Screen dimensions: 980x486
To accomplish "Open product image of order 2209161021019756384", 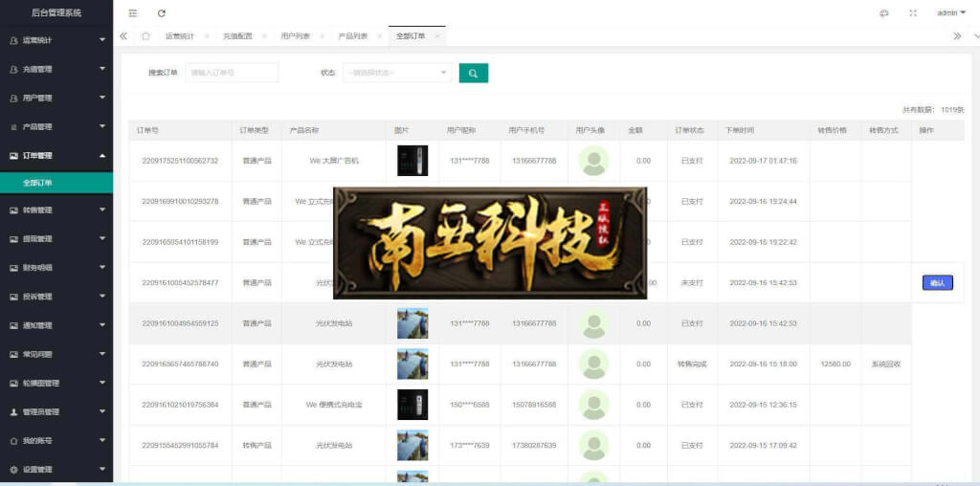I will pyautogui.click(x=412, y=405).
